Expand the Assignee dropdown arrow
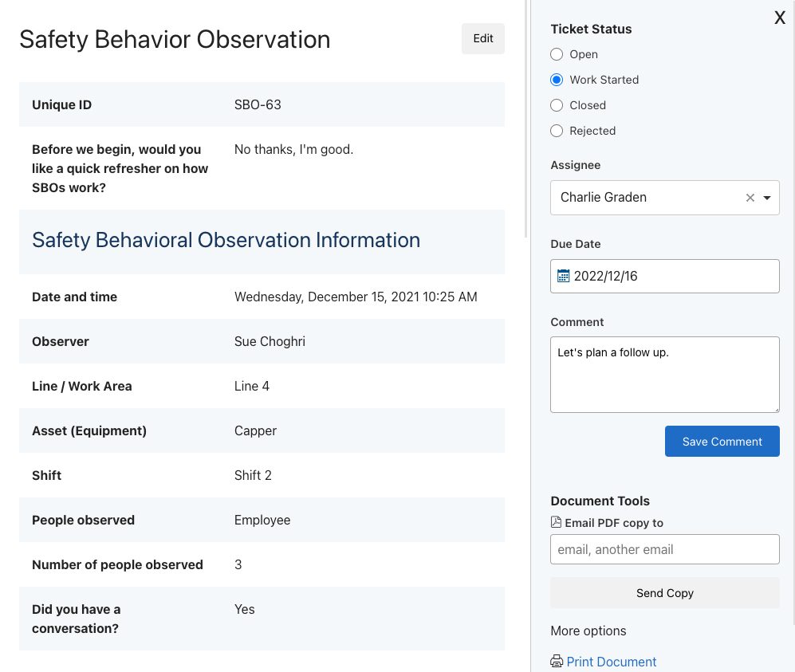 (767, 198)
